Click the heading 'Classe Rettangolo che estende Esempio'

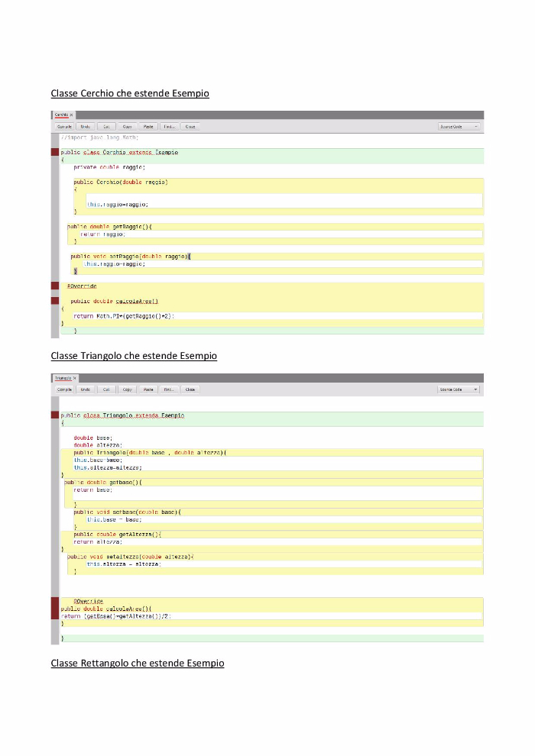[x=138, y=664]
